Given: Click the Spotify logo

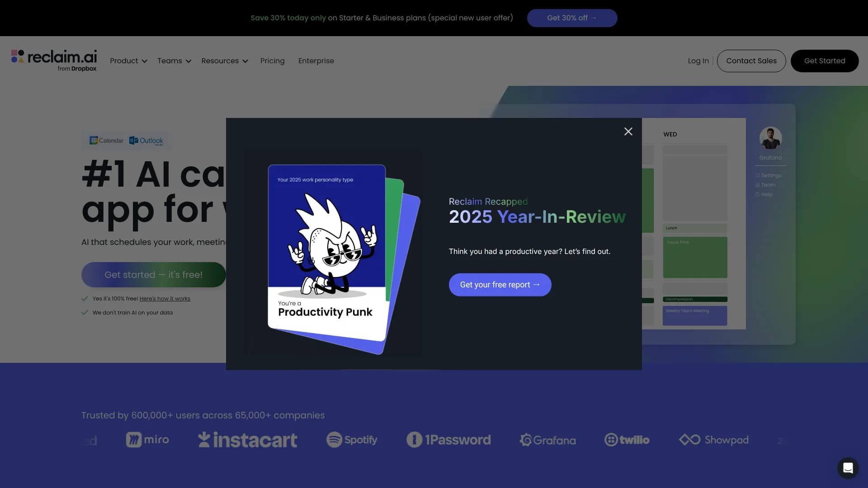Looking at the screenshot, I should tap(352, 440).
